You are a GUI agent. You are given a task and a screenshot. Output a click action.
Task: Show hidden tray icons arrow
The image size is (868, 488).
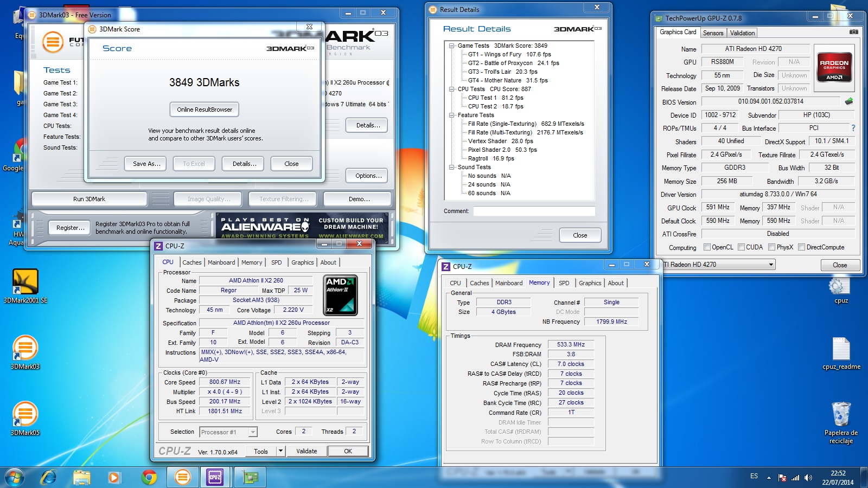(769, 478)
